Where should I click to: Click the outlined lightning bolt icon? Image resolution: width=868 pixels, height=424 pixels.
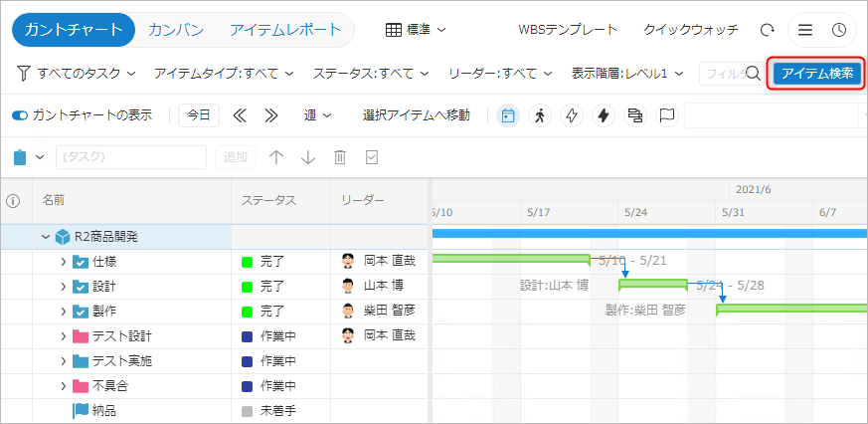point(572,115)
